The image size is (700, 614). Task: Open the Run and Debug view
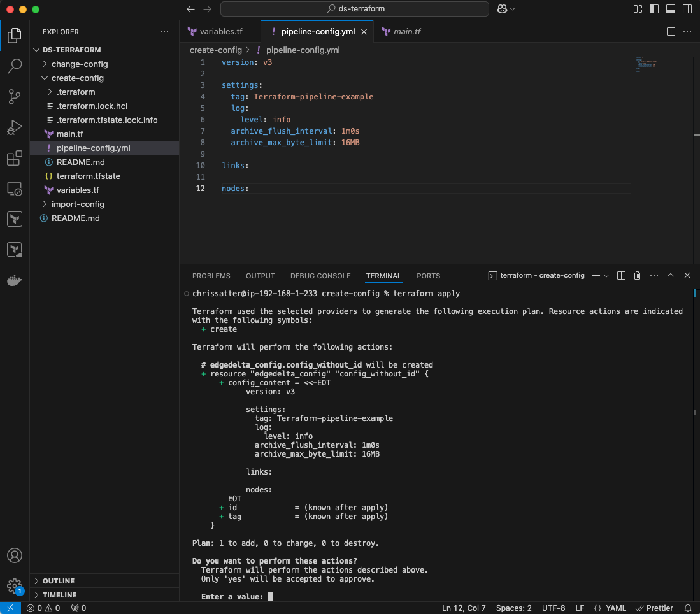(14, 127)
